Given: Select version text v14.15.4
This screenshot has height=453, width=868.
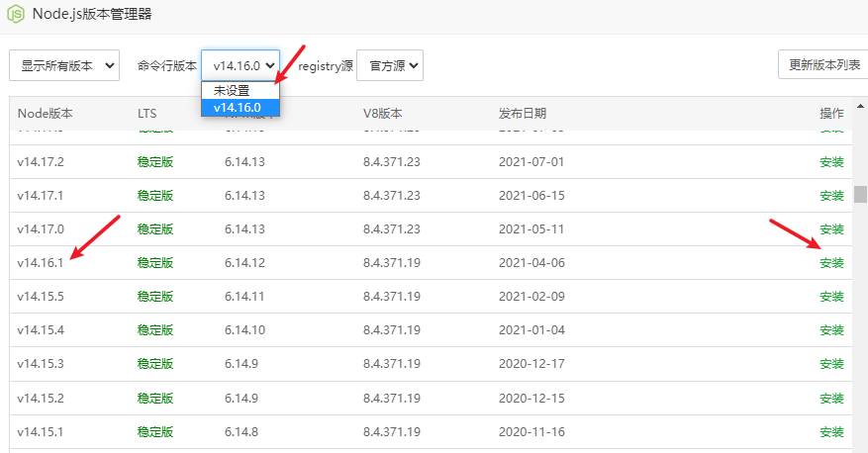Looking at the screenshot, I should (x=41, y=330).
